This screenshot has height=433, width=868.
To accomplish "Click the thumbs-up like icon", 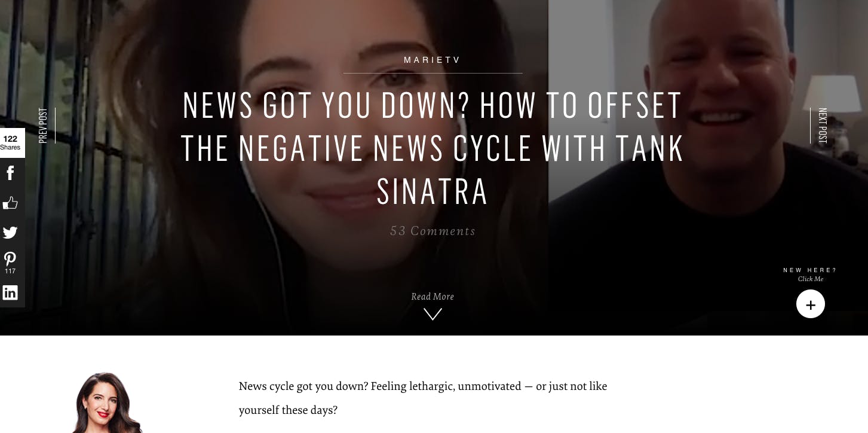I will pos(10,203).
